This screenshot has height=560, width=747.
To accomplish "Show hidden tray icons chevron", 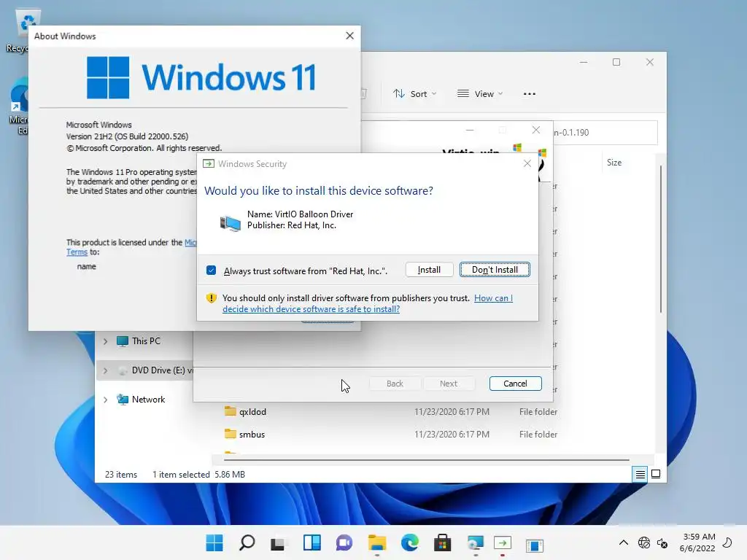I will [623, 542].
